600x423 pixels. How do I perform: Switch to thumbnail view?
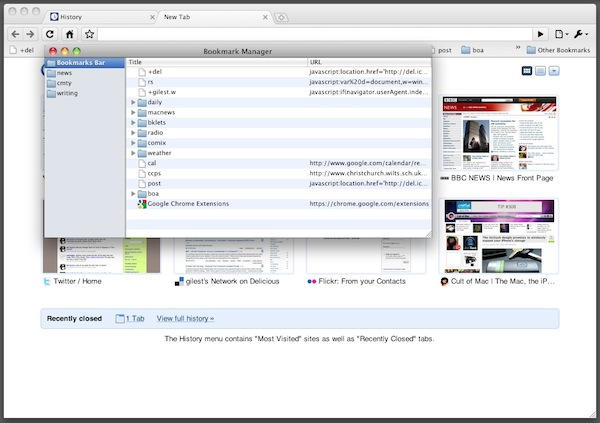click(x=527, y=71)
